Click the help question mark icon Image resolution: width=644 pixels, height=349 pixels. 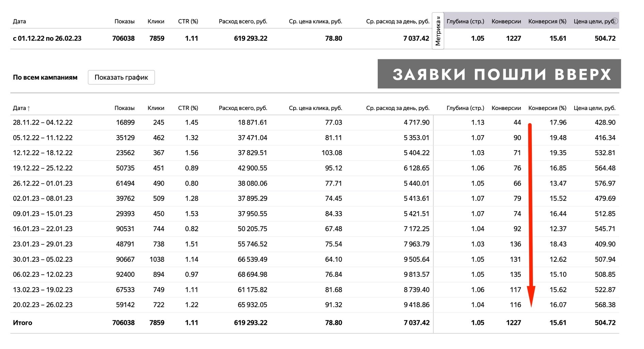pyautogui.click(x=615, y=21)
